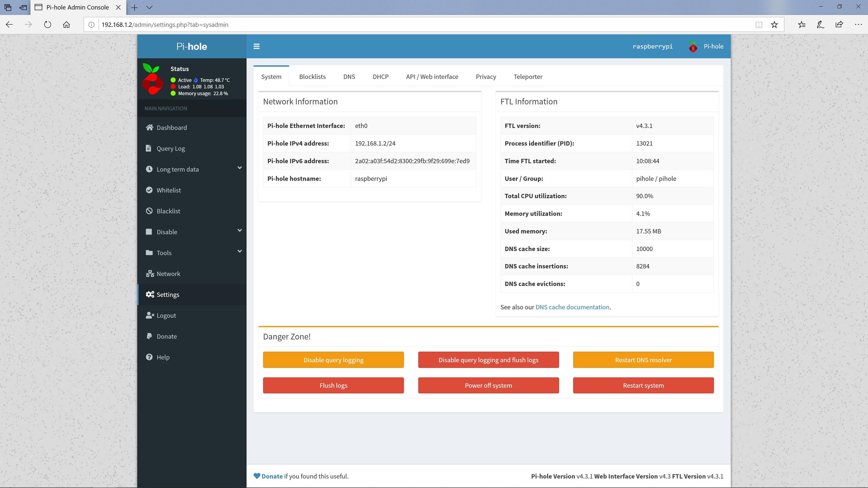This screenshot has width=868, height=488.
Task: Click the Flush logs button
Action: [333, 385]
